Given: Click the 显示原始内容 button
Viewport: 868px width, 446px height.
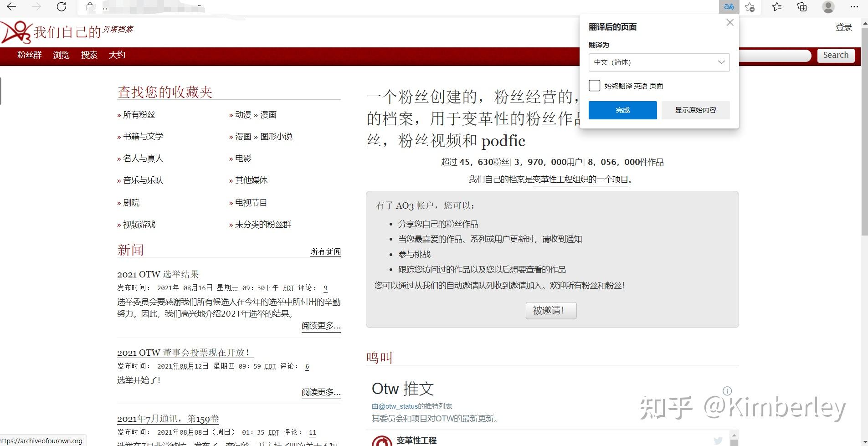Looking at the screenshot, I should tap(695, 110).
